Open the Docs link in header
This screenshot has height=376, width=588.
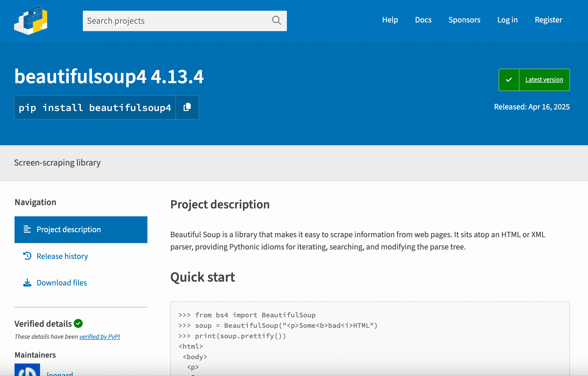pos(423,20)
